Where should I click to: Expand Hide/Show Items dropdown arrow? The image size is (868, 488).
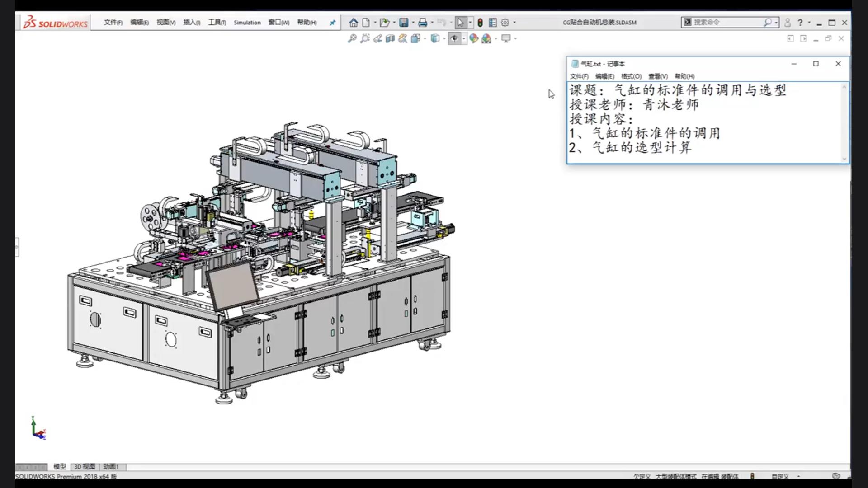(464, 39)
